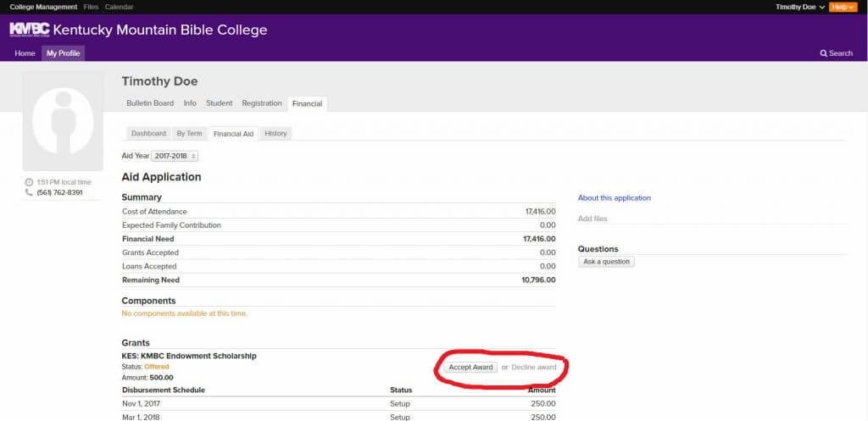The height and width of the screenshot is (421, 868).
Task: Open the History sub-tab
Action: [275, 133]
